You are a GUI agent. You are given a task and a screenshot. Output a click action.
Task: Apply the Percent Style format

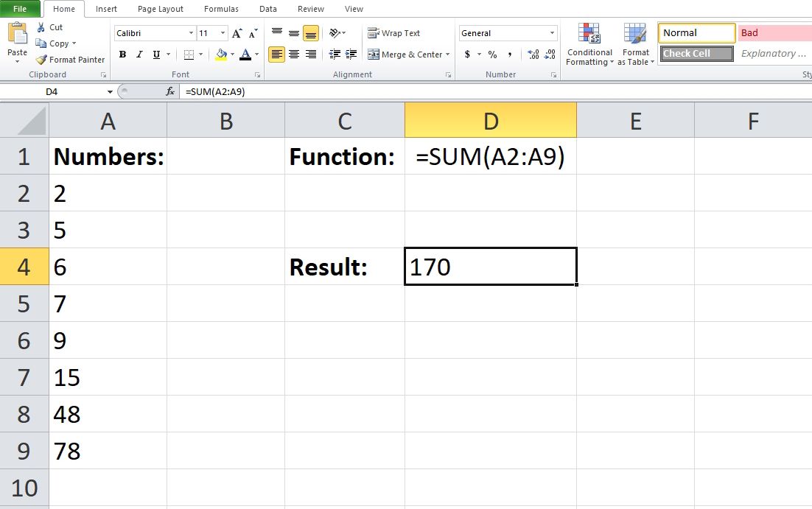491,54
